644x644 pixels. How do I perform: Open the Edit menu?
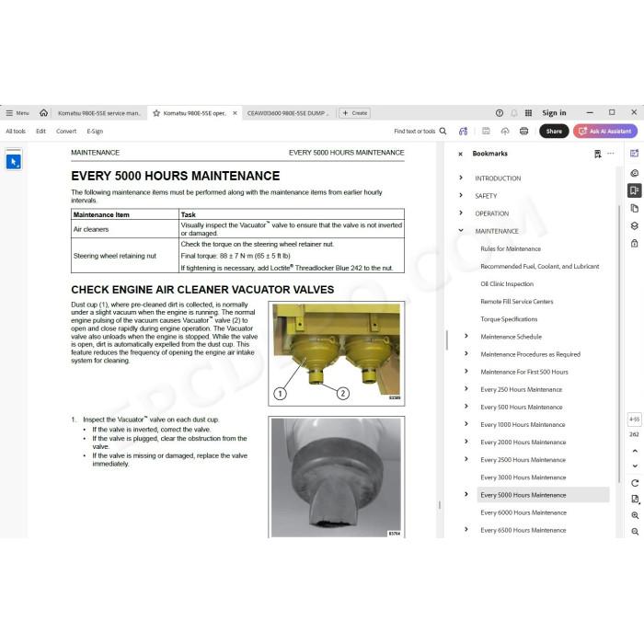pos(40,131)
